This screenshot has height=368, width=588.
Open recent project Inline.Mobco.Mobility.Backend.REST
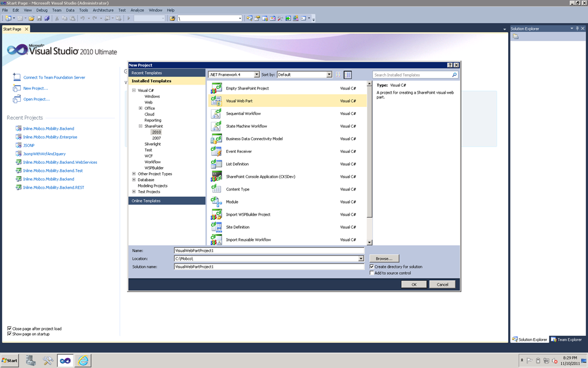point(53,187)
